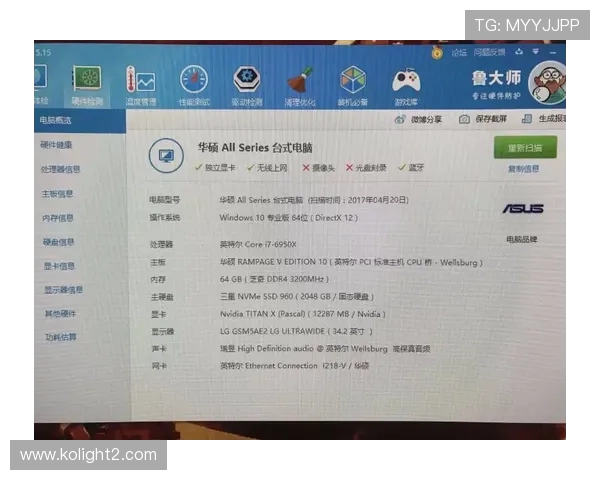Click 保存截屏 save screenshot

(x=491, y=119)
